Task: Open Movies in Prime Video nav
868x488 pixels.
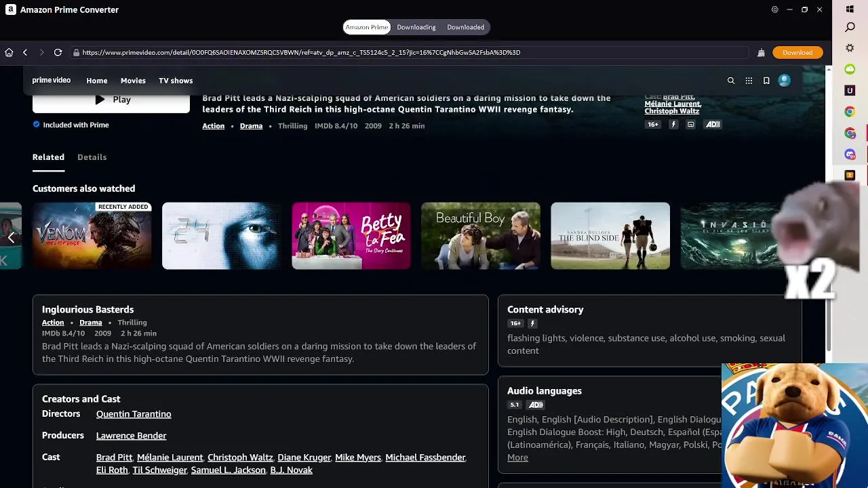Action: click(133, 81)
